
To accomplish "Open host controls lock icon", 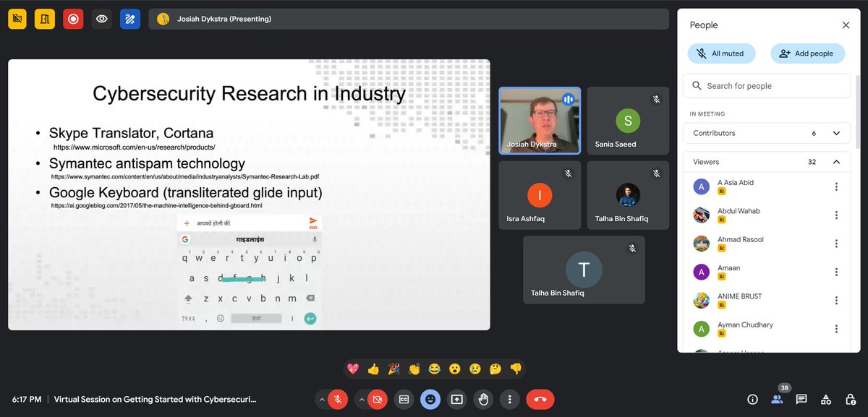I will coord(851,399).
